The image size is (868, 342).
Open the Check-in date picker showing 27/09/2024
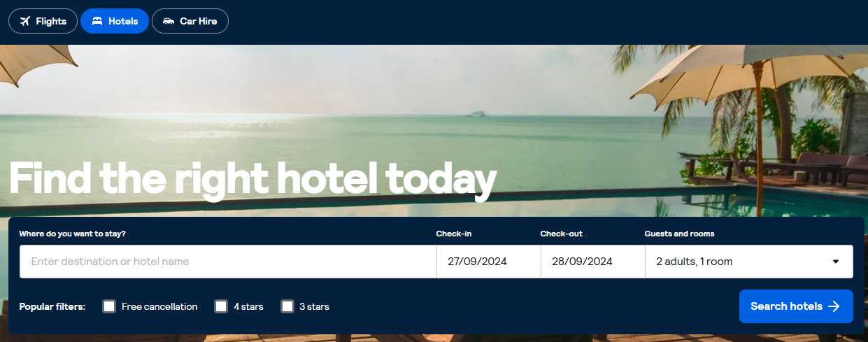tap(489, 262)
